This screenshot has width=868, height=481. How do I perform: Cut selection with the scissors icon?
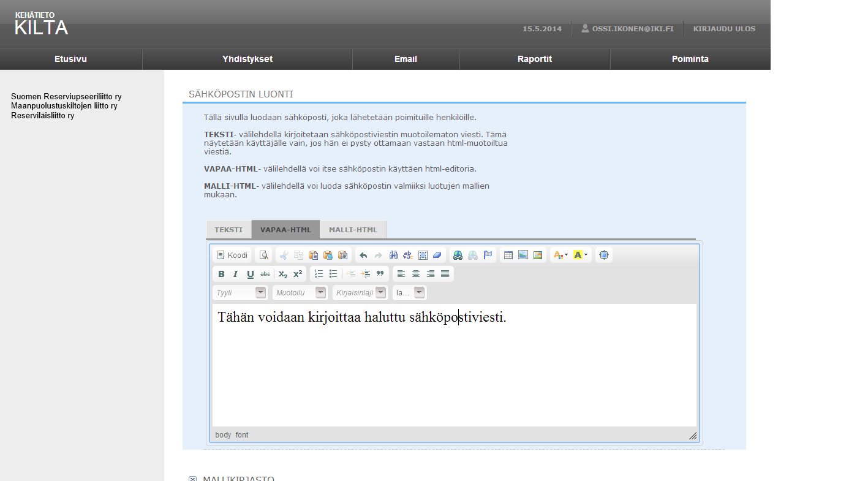(284, 256)
